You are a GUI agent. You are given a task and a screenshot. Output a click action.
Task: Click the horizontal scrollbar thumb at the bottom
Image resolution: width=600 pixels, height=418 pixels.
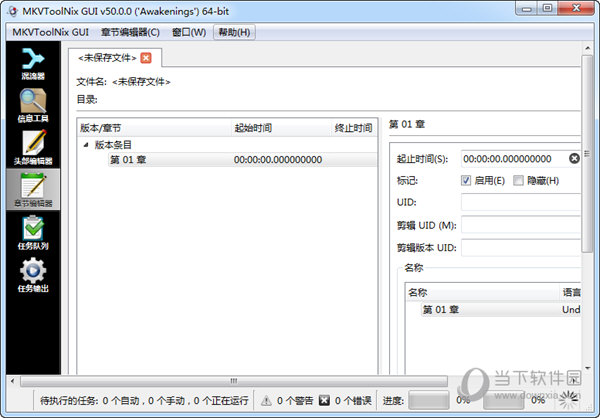click(233, 381)
